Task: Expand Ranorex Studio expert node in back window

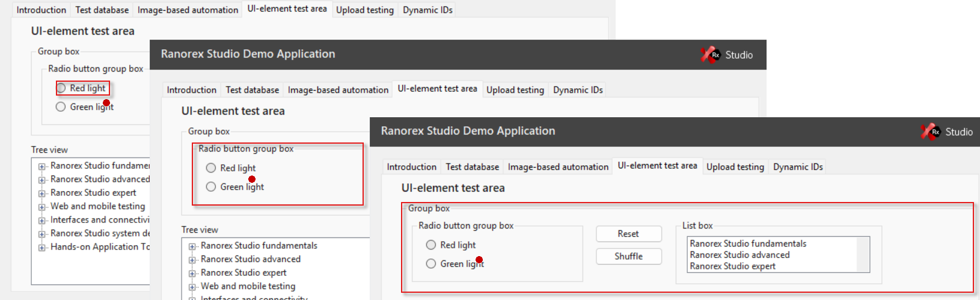Action: [42, 193]
